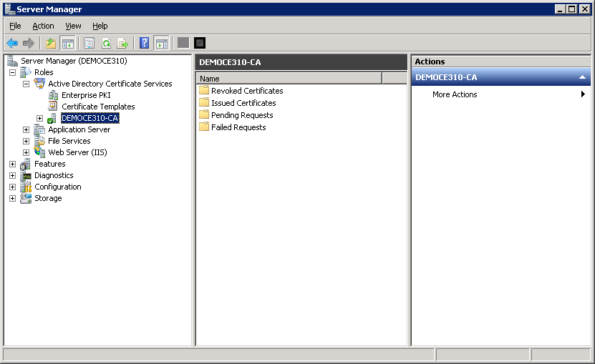Select Certificate Templates in the tree
Viewport: 595px width, 364px height.
[98, 107]
